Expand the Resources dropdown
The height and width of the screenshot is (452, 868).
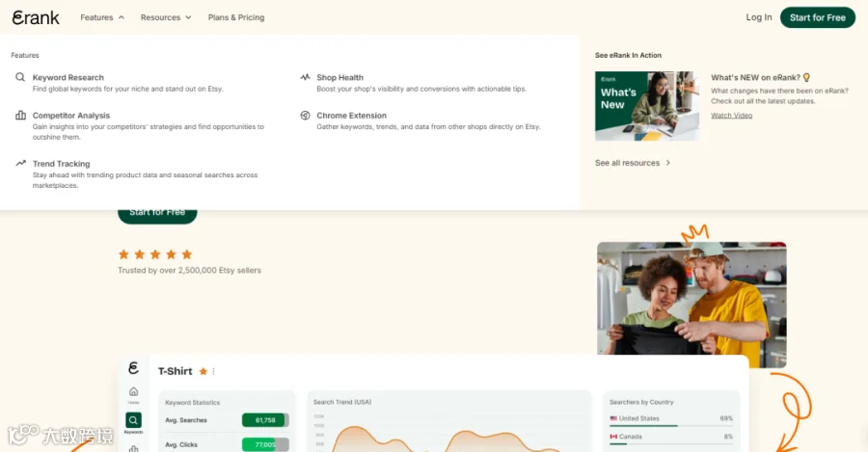tap(166, 17)
